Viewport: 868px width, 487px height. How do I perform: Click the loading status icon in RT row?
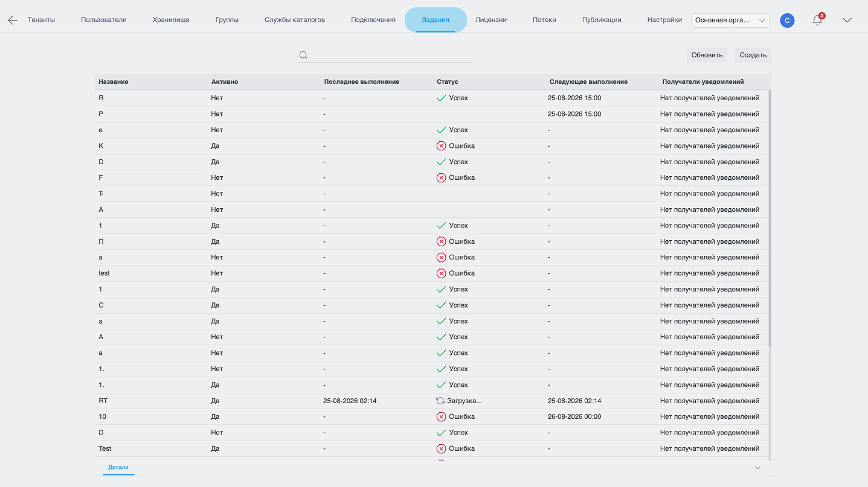440,401
